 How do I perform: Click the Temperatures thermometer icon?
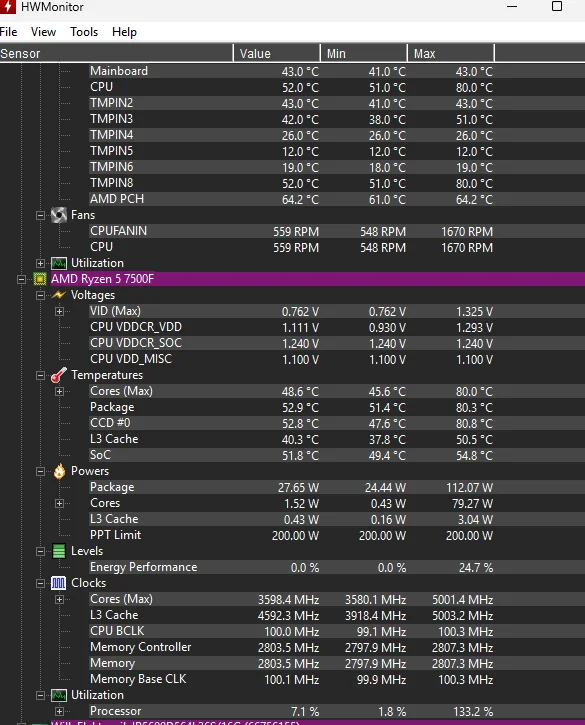coord(59,375)
